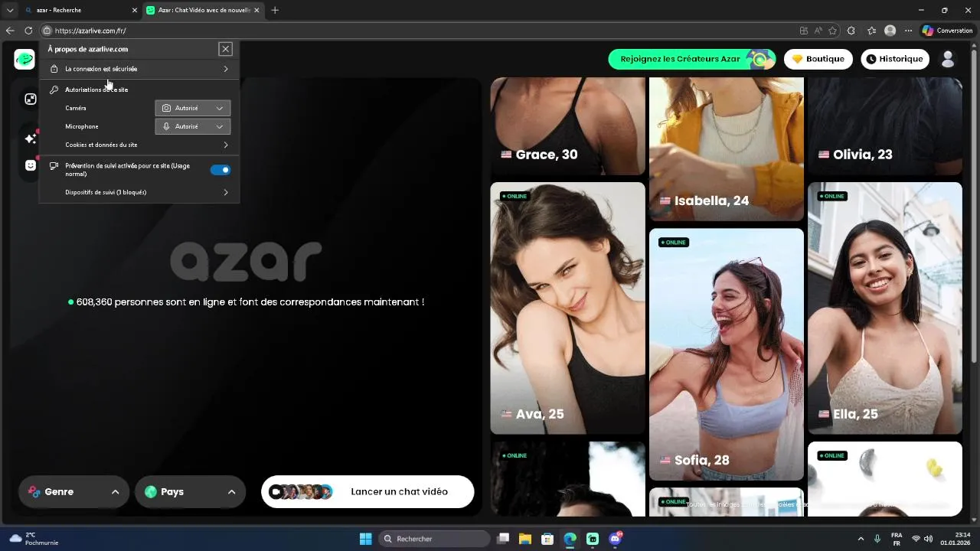Viewport: 980px width, 551px height.
Task: Expand the Pays filter
Action: (x=190, y=492)
